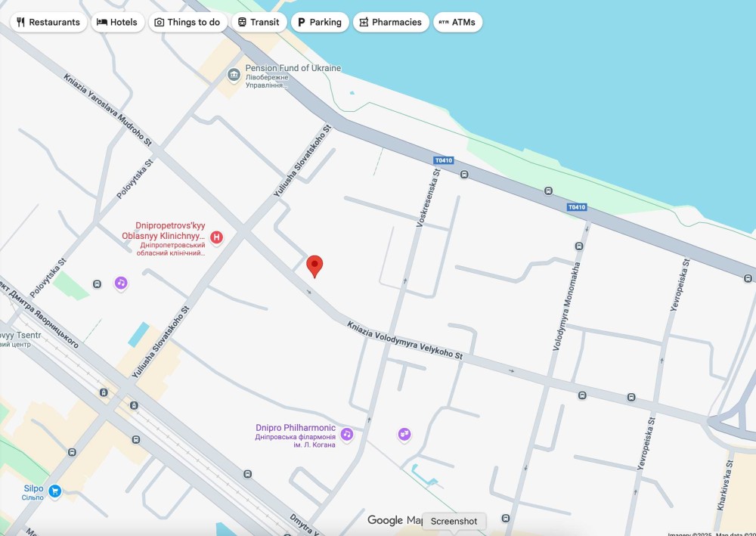Click the bus stop icon on Volodymyra Monomakha

point(579,246)
